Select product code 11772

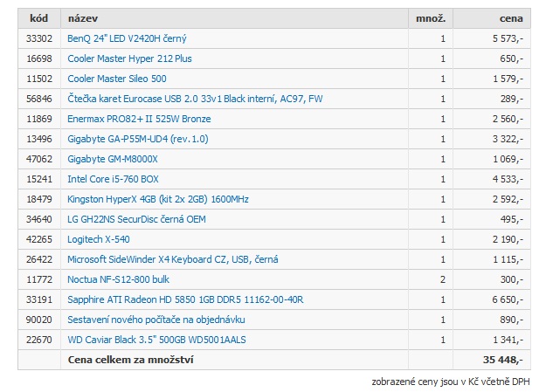[39, 279]
